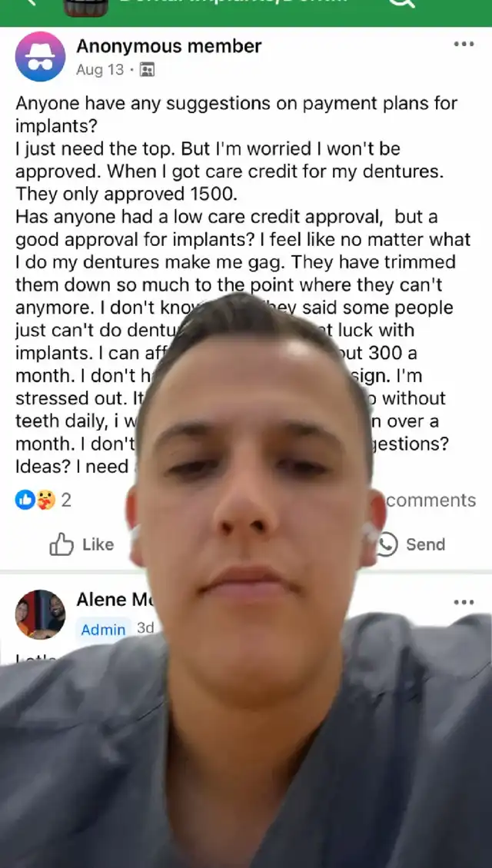Like the Anonymous member post

click(82, 545)
